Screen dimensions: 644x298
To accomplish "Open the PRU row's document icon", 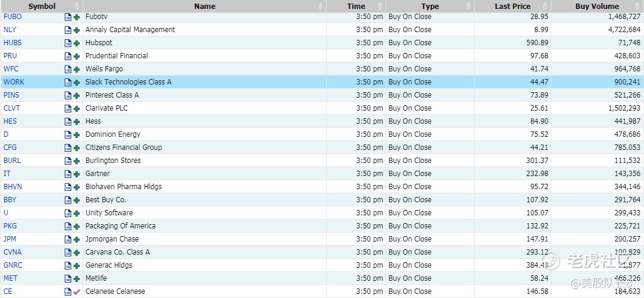I will pyautogui.click(x=68, y=57).
